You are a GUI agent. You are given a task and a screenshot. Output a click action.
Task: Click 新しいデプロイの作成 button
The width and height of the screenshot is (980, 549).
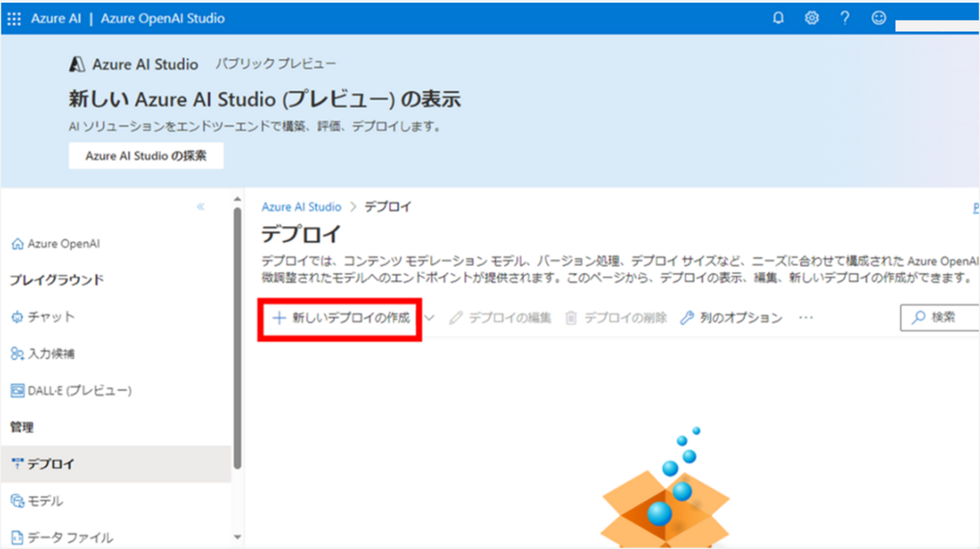[x=340, y=318]
